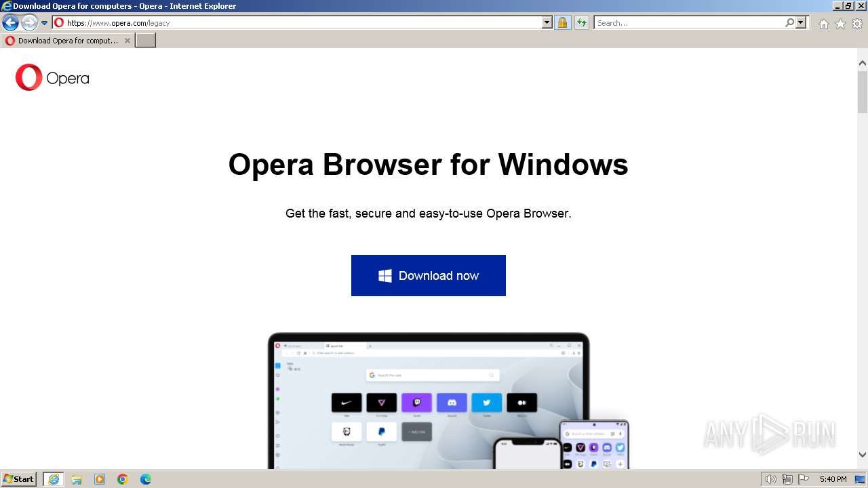Viewport: 868px width, 488px height.
Task: Open the recent pages dropdown arrow
Action: [45, 23]
